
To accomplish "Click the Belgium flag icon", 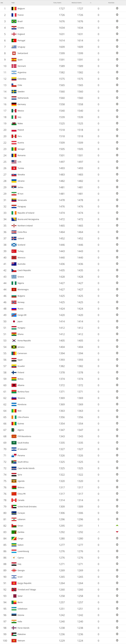I will 14,8.
